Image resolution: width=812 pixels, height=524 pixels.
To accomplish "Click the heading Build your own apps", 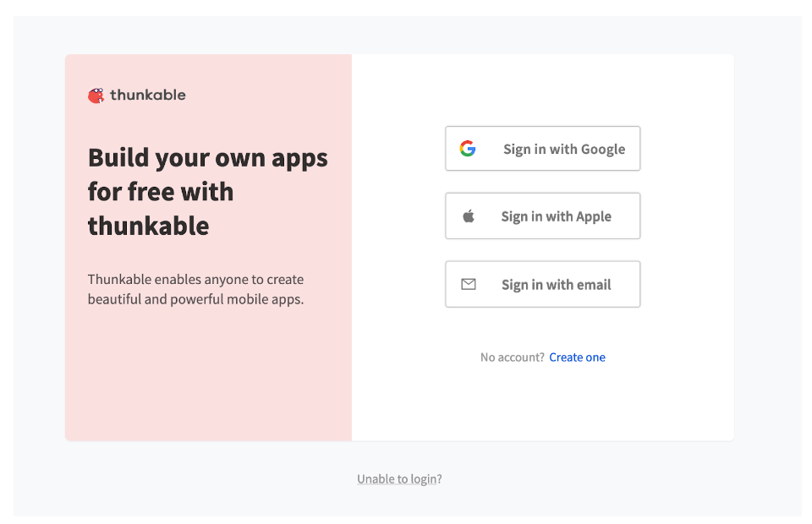I will [x=208, y=191].
